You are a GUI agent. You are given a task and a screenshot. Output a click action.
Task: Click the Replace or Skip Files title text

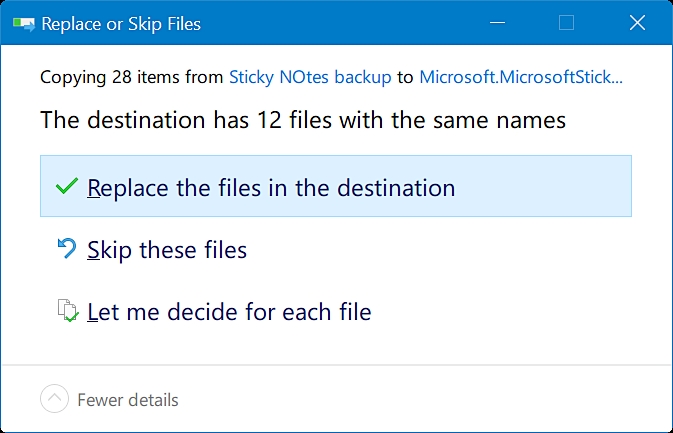coord(121,23)
